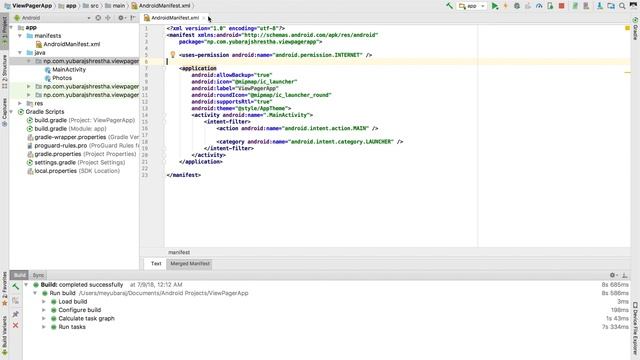Screen dimensions: 640x360
Task: Select the Build tab in bottom panel
Action: point(19,275)
